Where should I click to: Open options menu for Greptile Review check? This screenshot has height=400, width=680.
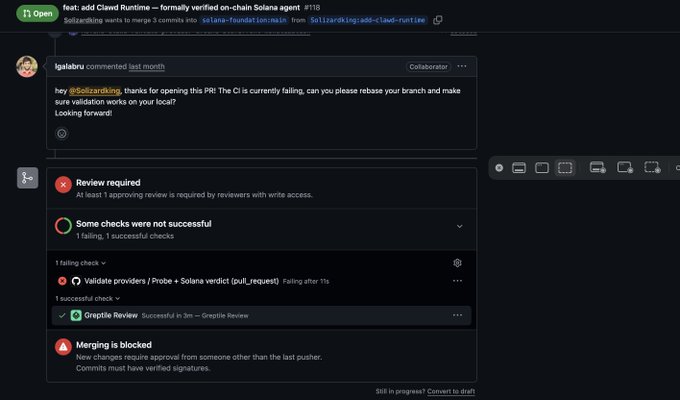pos(458,315)
